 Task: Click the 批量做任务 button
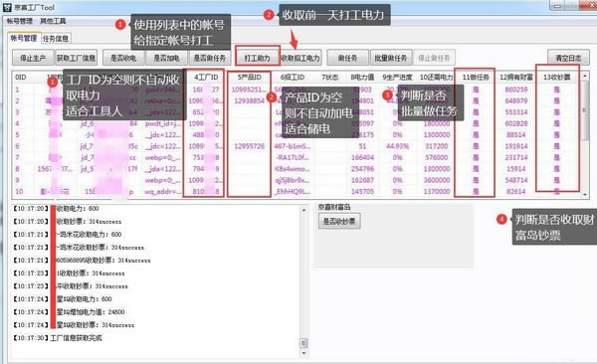pyautogui.click(x=391, y=58)
